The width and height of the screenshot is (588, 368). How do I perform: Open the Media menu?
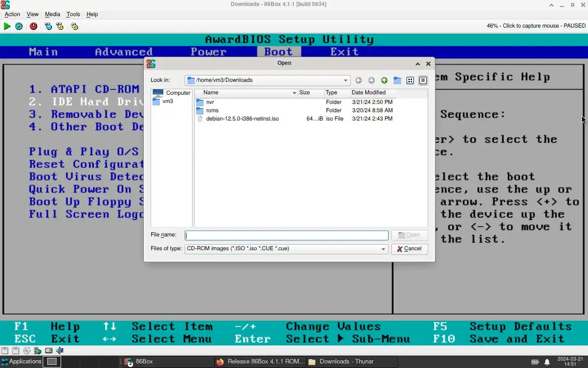[x=52, y=14]
